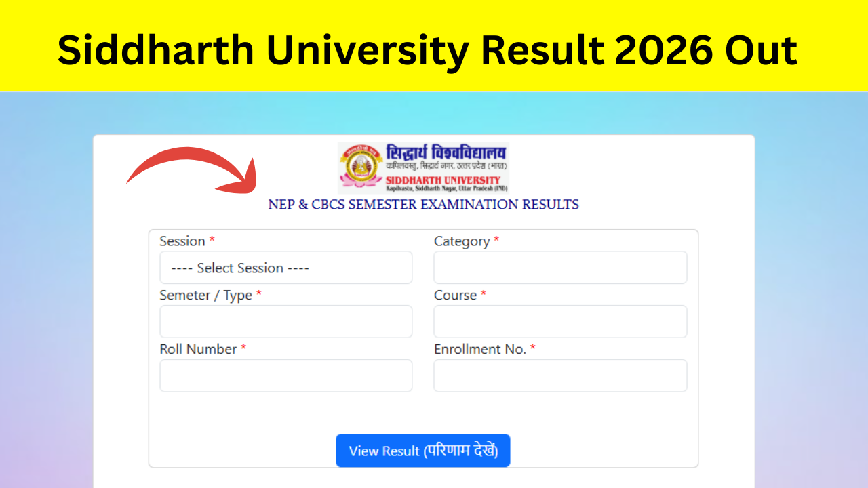Click the View Result button
The height and width of the screenshot is (488, 868).
[422, 450]
